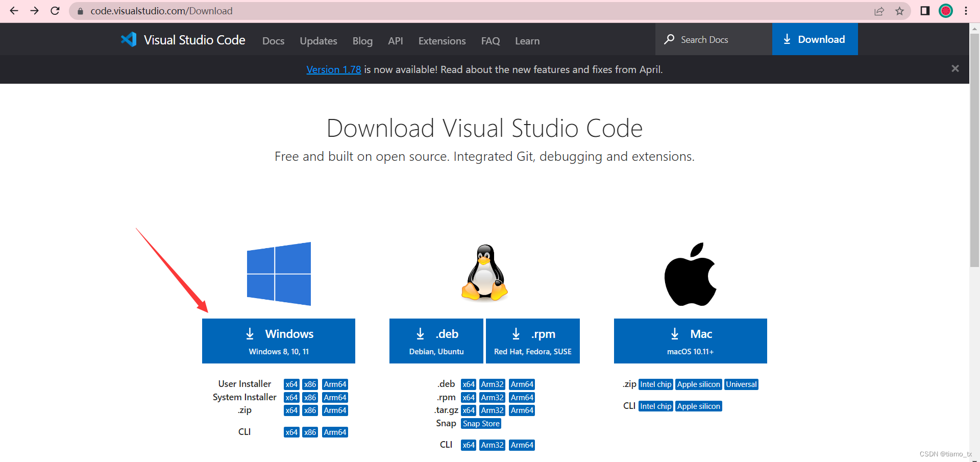Download Windows .zip Arm64
Viewport: 980px width, 462px height.
pyautogui.click(x=335, y=410)
